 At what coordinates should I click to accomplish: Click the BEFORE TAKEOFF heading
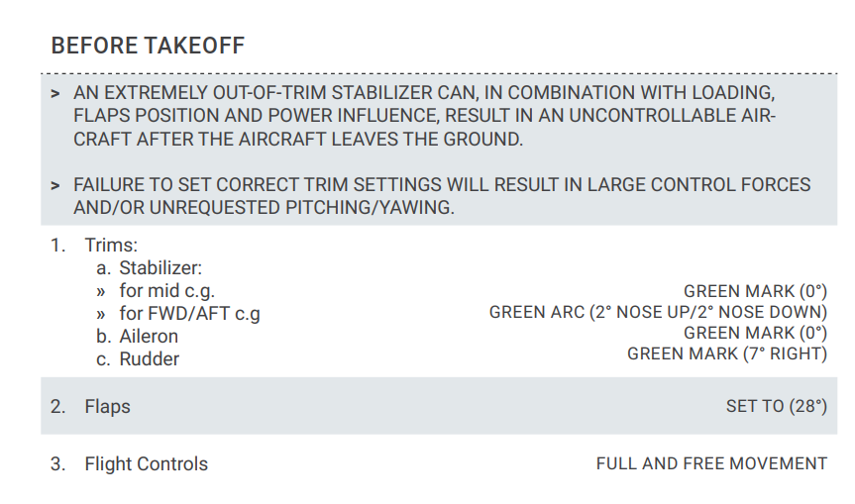(x=148, y=46)
